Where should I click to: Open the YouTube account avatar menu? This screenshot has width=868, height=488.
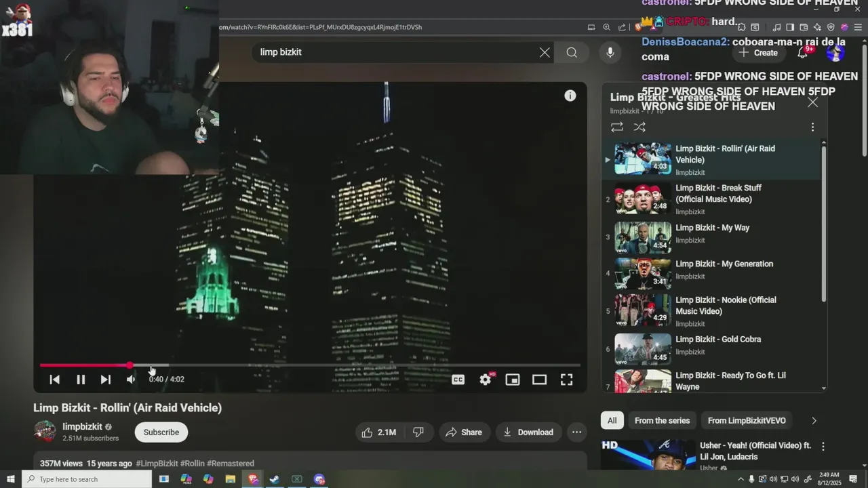835,52
